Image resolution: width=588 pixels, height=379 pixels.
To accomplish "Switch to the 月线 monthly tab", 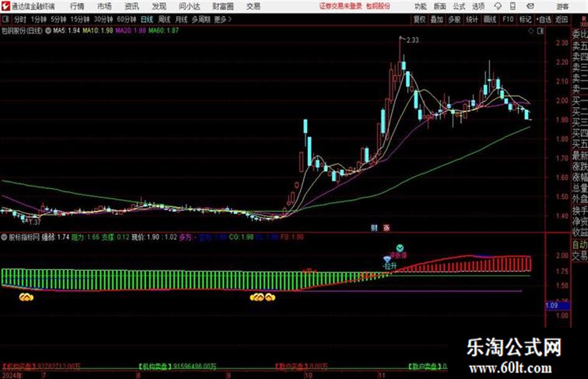I will [182, 19].
